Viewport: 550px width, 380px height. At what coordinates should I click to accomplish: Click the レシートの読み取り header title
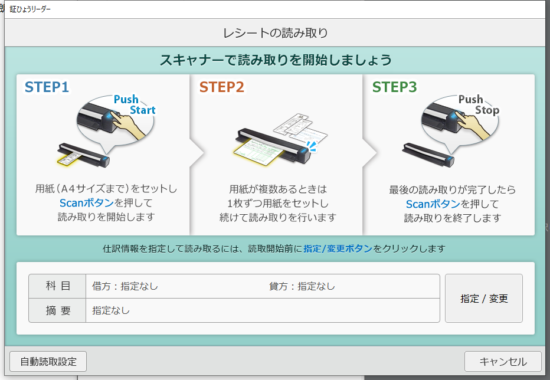point(275,33)
